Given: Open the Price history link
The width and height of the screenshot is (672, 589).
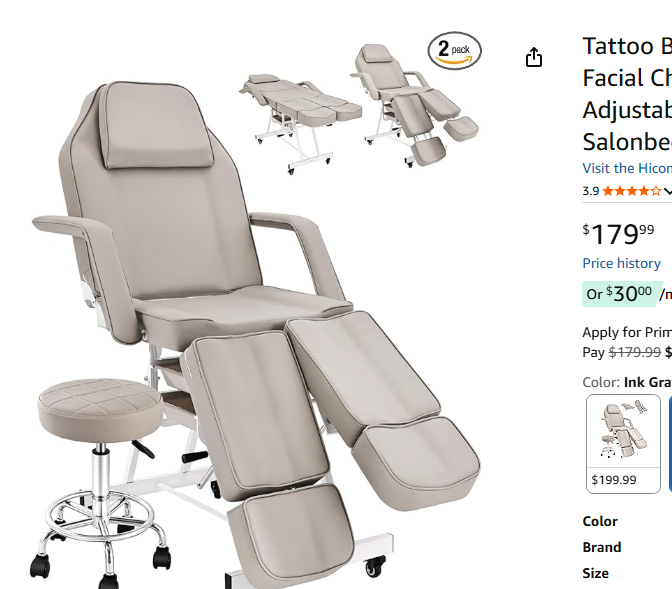Looking at the screenshot, I should (x=621, y=263).
